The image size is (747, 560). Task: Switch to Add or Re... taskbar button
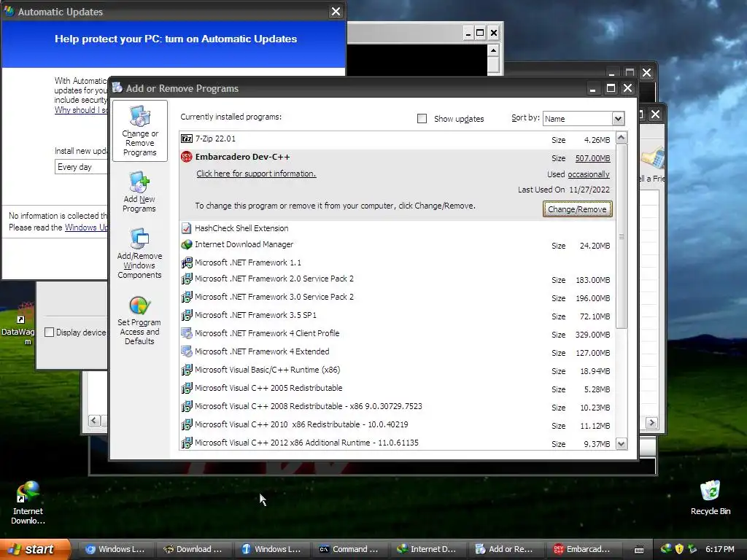coord(506,549)
